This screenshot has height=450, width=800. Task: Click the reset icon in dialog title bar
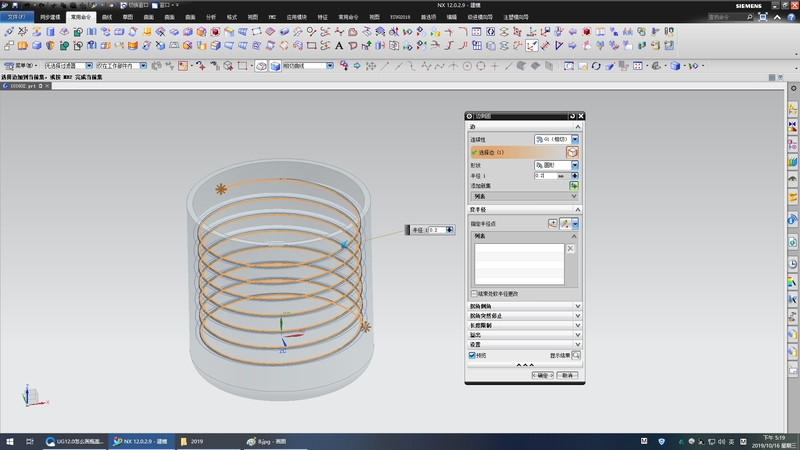(x=571, y=116)
